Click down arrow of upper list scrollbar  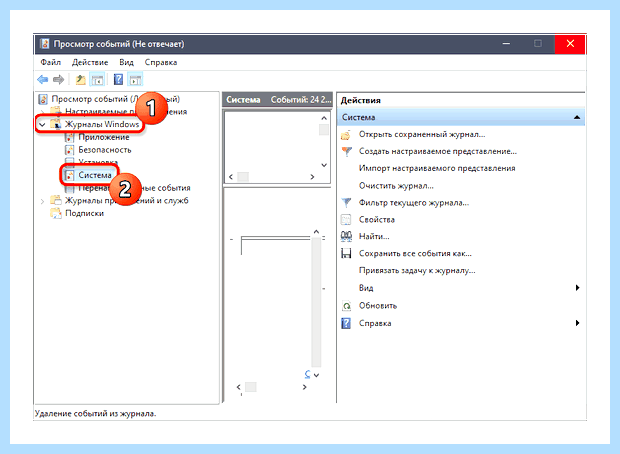(324, 165)
